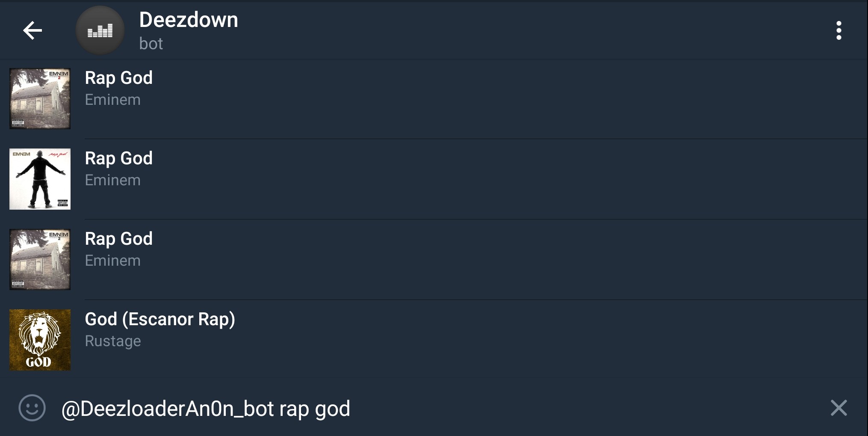Image resolution: width=868 pixels, height=436 pixels.
Task: Tap the first result's house album cover
Action: point(40,98)
